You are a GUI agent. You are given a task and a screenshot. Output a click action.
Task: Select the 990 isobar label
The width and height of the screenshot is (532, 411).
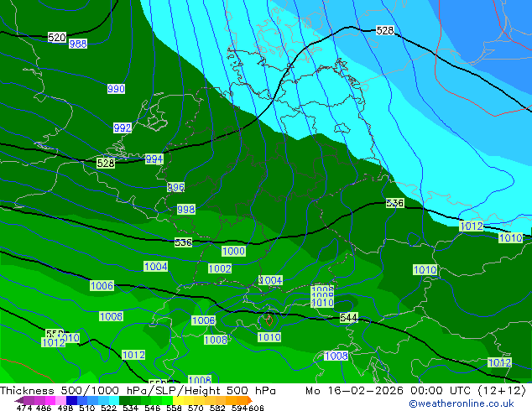pyautogui.click(x=116, y=89)
